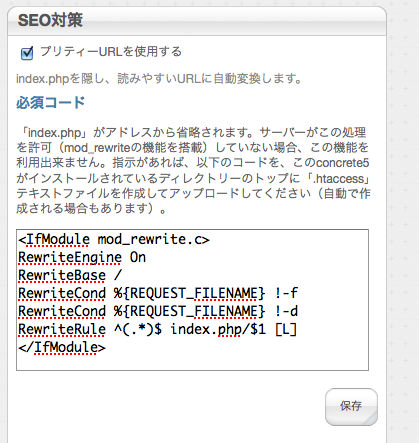The height and width of the screenshot is (443, 419).
Task: Click the folded corner of 保存 button
Action: point(369,418)
